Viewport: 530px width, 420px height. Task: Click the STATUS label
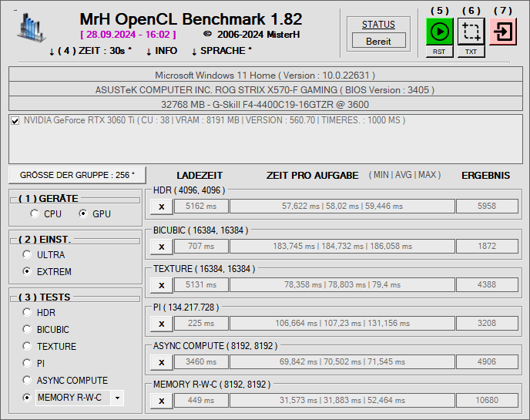(x=378, y=25)
